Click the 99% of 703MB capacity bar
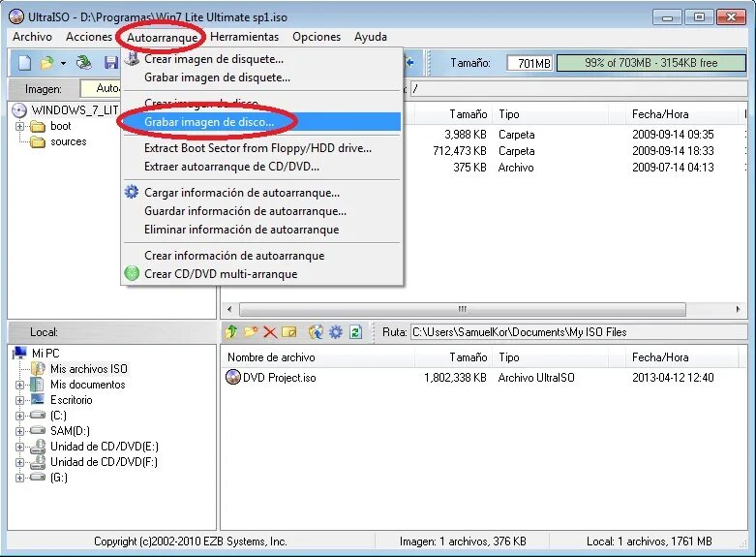This screenshot has width=756, height=557. coord(650,63)
